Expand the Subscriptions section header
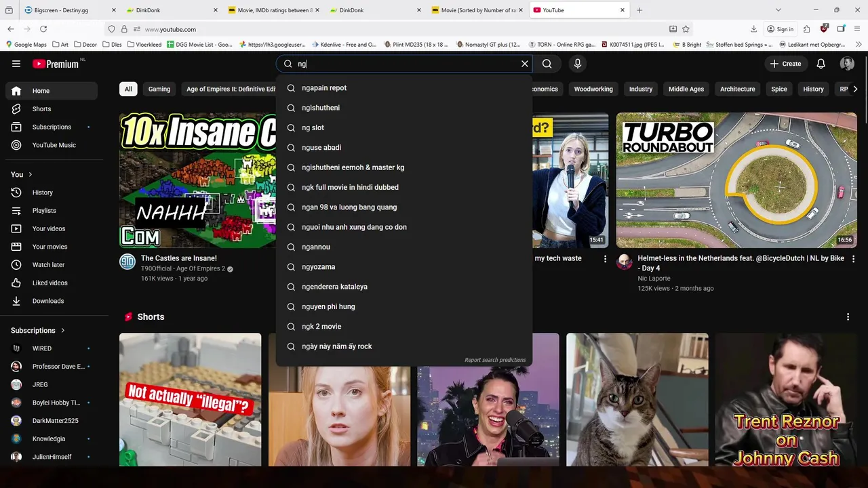Image resolution: width=868 pixels, height=488 pixels. tap(38, 330)
